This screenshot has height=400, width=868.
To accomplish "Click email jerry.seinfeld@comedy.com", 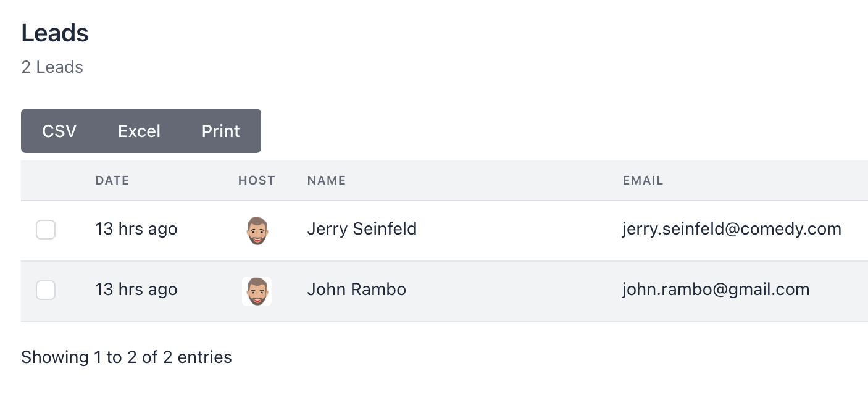I will click(732, 229).
